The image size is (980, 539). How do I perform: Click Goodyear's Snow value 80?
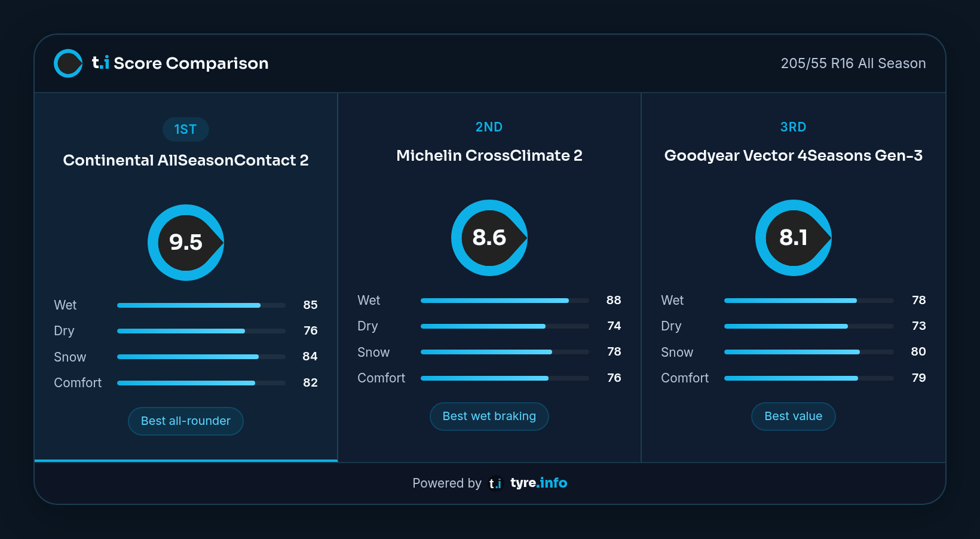coord(918,351)
